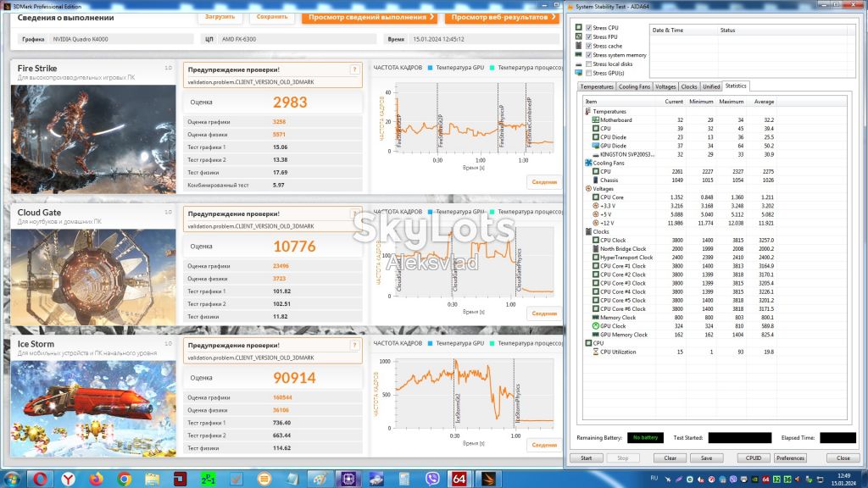This screenshot has height=488, width=868.
Task: Click the Clear button in AIDA64
Action: coord(670,458)
